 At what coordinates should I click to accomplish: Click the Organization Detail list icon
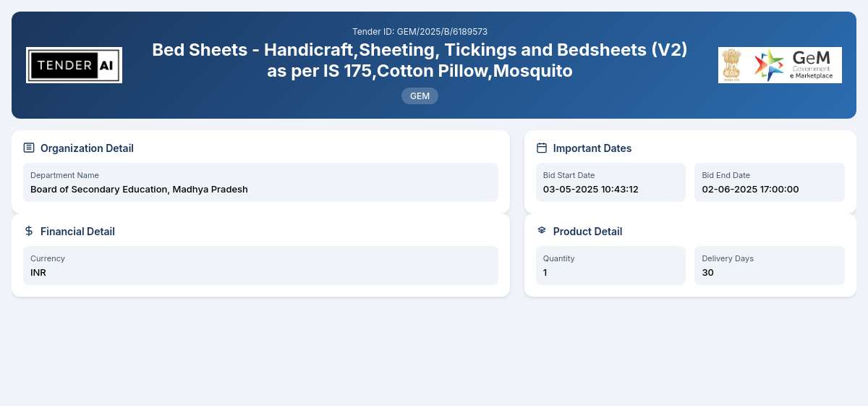tap(29, 148)
